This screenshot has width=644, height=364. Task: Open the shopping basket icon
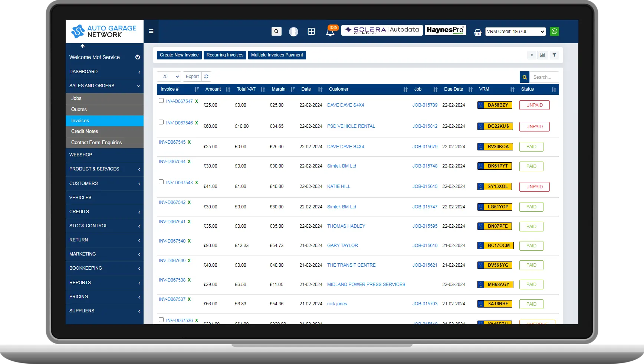pyautogui.click(x=477, y=32)
